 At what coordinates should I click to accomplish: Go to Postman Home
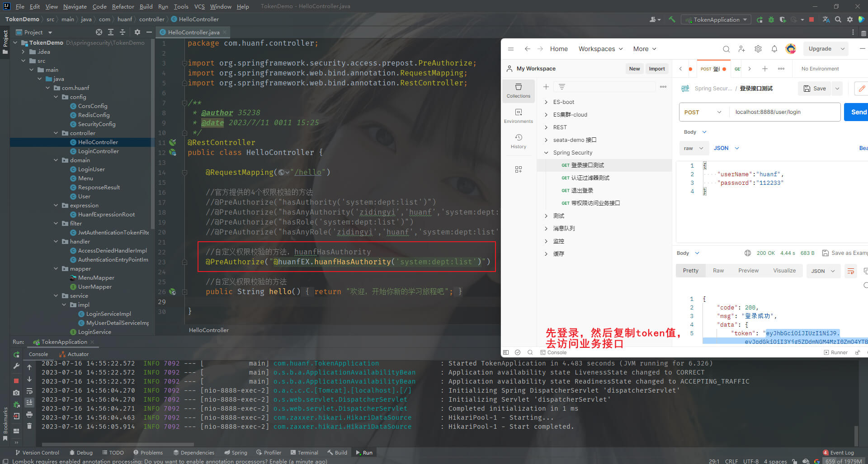point(559,49)
